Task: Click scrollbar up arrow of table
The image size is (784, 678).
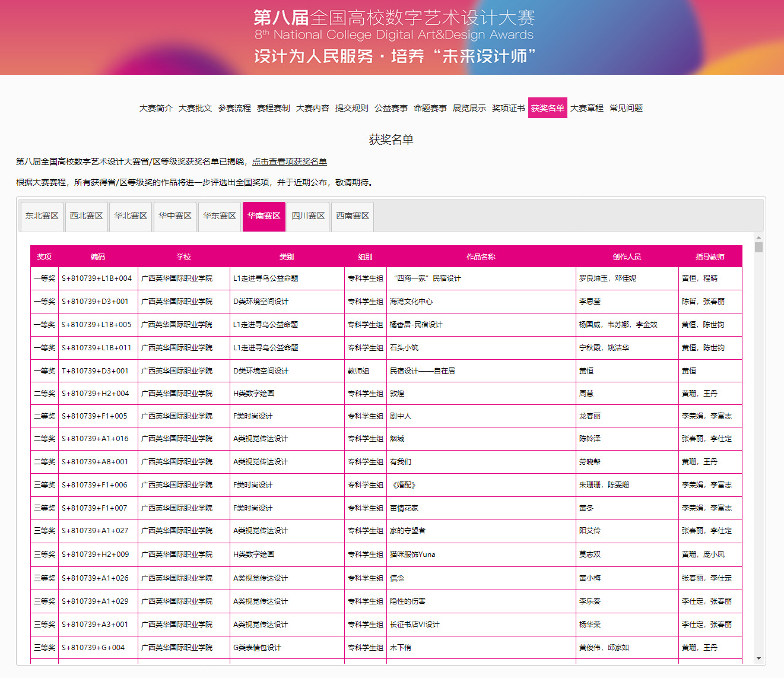Action: [758, 237]
